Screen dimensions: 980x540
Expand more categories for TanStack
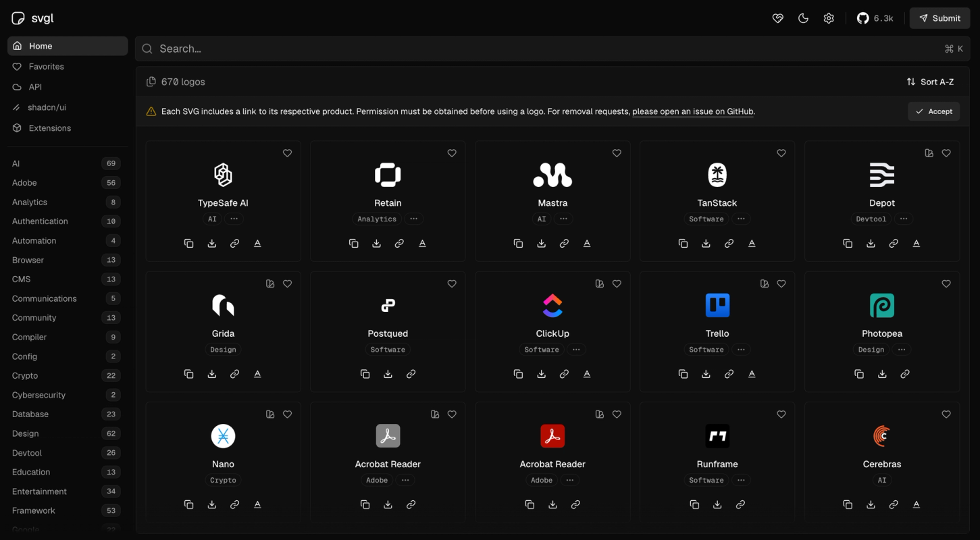(741, 219)
